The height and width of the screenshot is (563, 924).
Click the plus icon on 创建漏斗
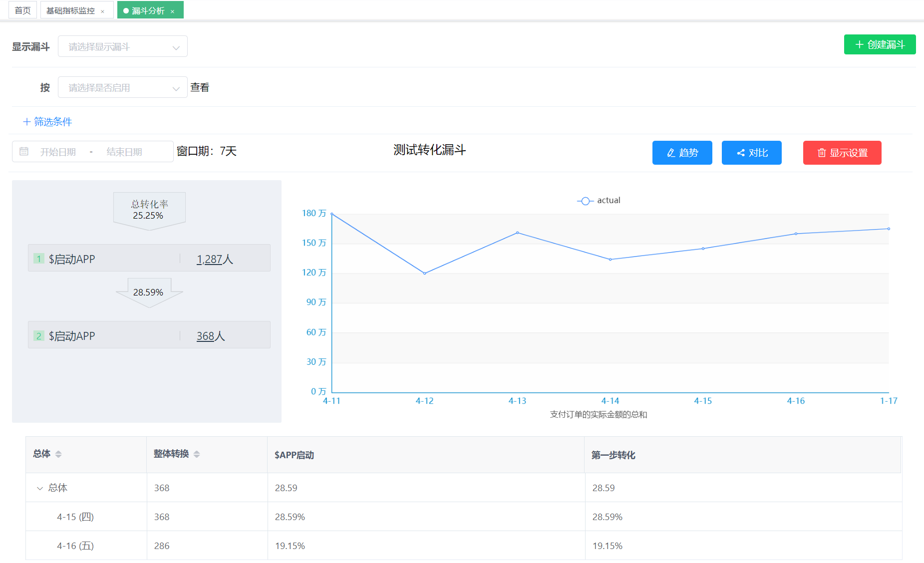(859, 44)
